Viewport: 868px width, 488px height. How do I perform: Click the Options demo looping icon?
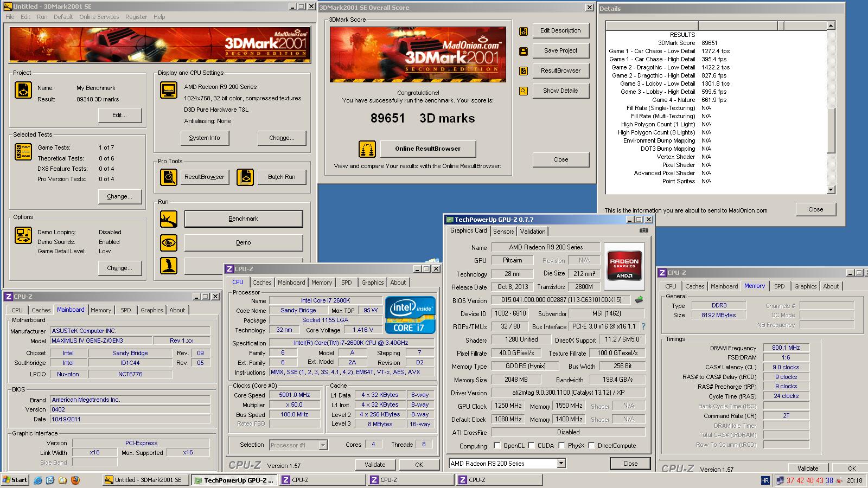(23, 235)
